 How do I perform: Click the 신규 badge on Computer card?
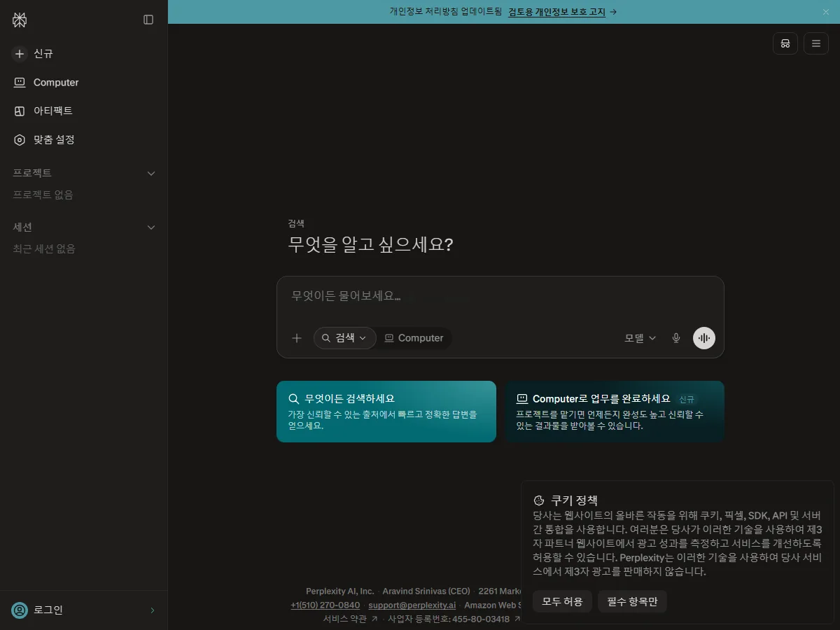(x=687, y=399)
